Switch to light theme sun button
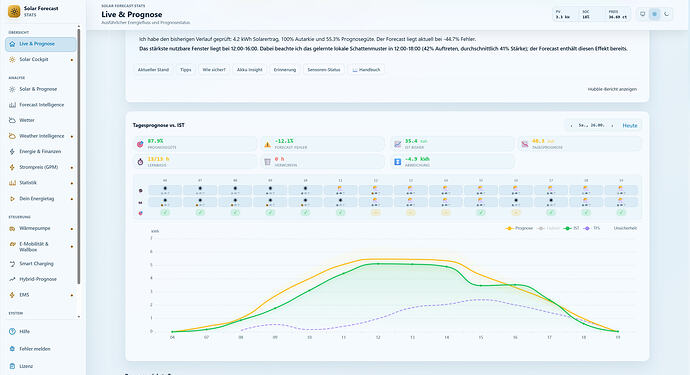 click(654, 14)
